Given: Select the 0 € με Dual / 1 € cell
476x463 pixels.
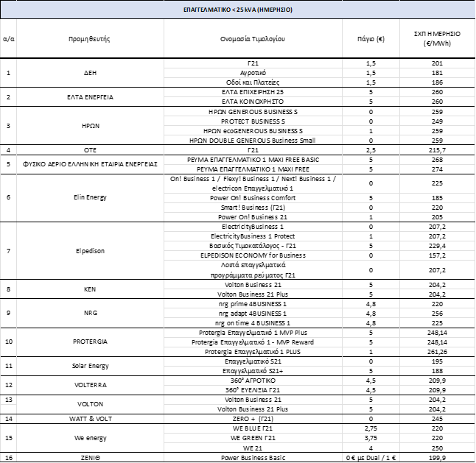Looking at the screenshot, I should pos(371,458).
